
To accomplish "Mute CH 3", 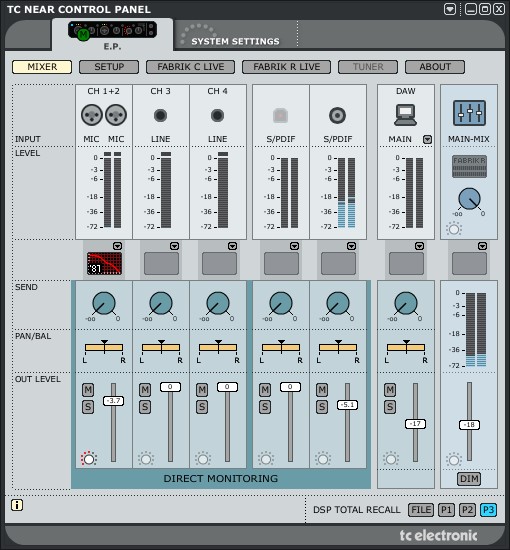I will tap(145, 389).
